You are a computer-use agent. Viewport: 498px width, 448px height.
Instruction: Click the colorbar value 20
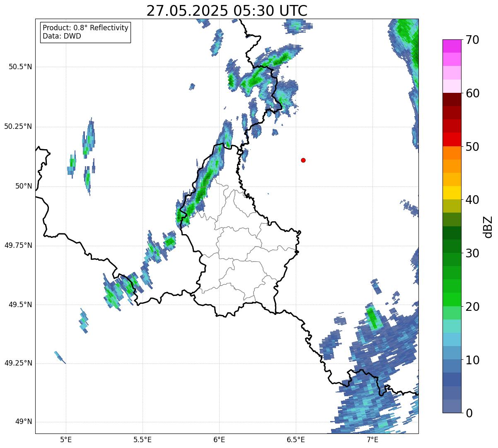pos(472,307)
